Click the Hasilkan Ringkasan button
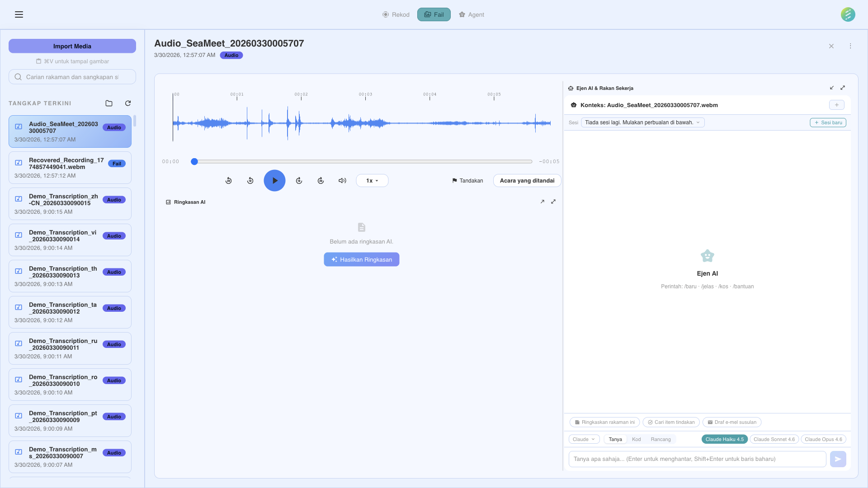 [x=361, y=259]
